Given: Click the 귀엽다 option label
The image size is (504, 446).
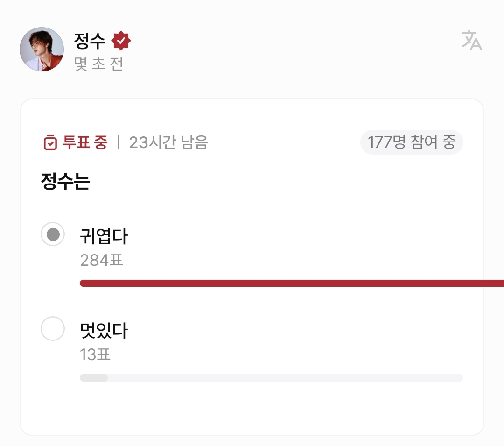Looking at the screenshot, I should pyautogui.click(x=104, y=237).
